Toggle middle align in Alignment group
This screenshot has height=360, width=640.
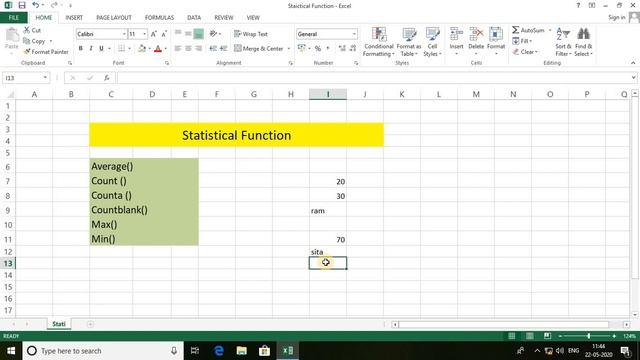tap(188, 34)
